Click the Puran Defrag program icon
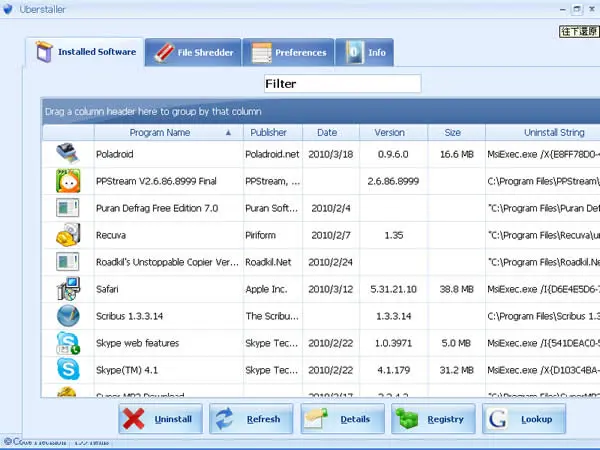The width and height of the screenshot is (600, 450). coord(68,208)
